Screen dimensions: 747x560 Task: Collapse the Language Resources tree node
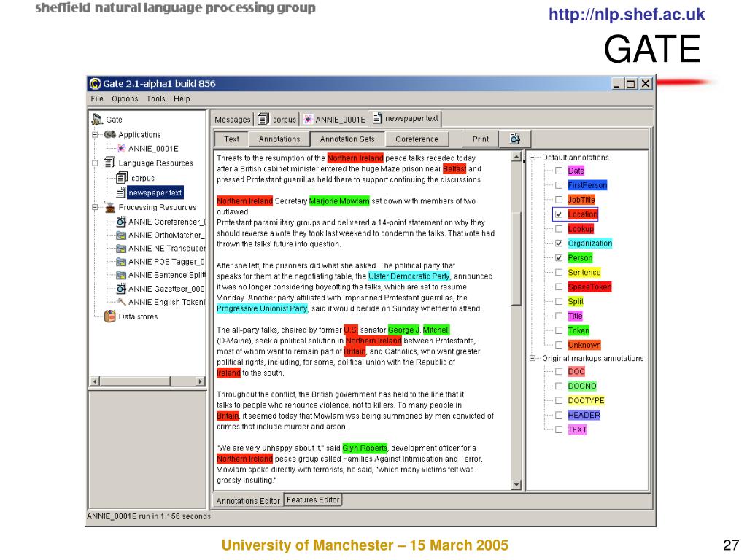(x=95, y=163)
